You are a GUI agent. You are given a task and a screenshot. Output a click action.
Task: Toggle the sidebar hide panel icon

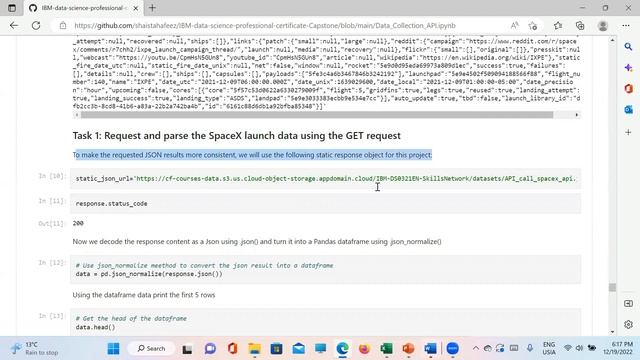coord(628,304)
